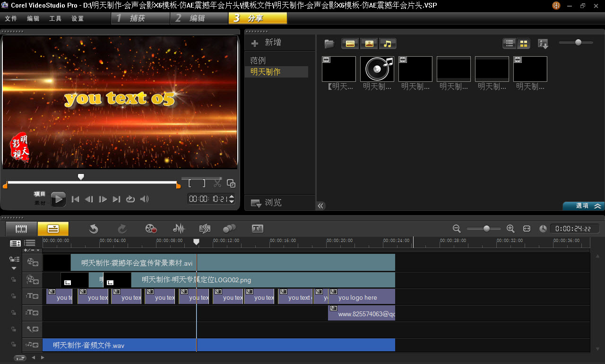
Task: Switch library to list view
Action: click(x=510, y=43)
